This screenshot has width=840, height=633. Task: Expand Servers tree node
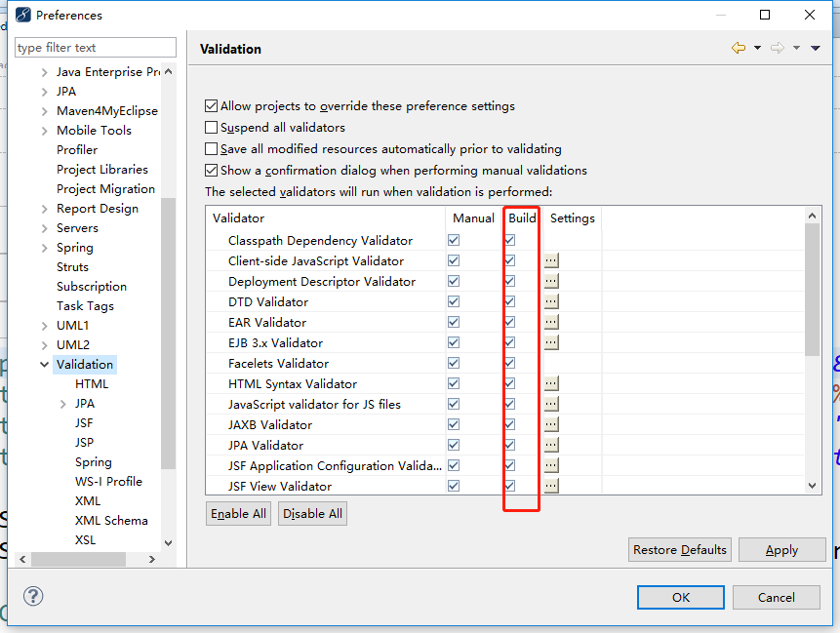45,228
